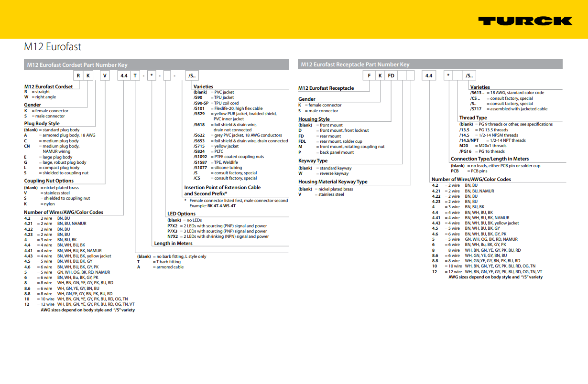This screenshot has width=588, height=384.
Task: Select the "M12 Eurofast Cordset" section heading
Action: (x=49, y=86)
